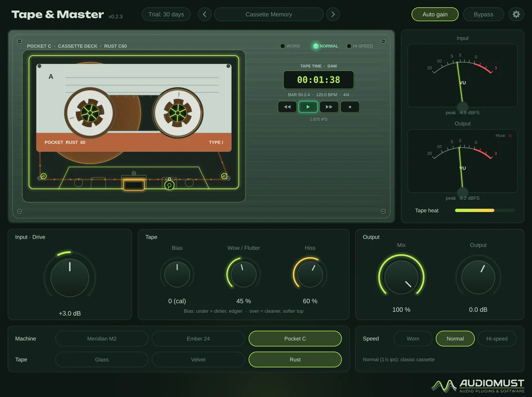The height and width of the screenshot is (397, 532).
Task: Click the green play transport button
Action: [308, 107]
